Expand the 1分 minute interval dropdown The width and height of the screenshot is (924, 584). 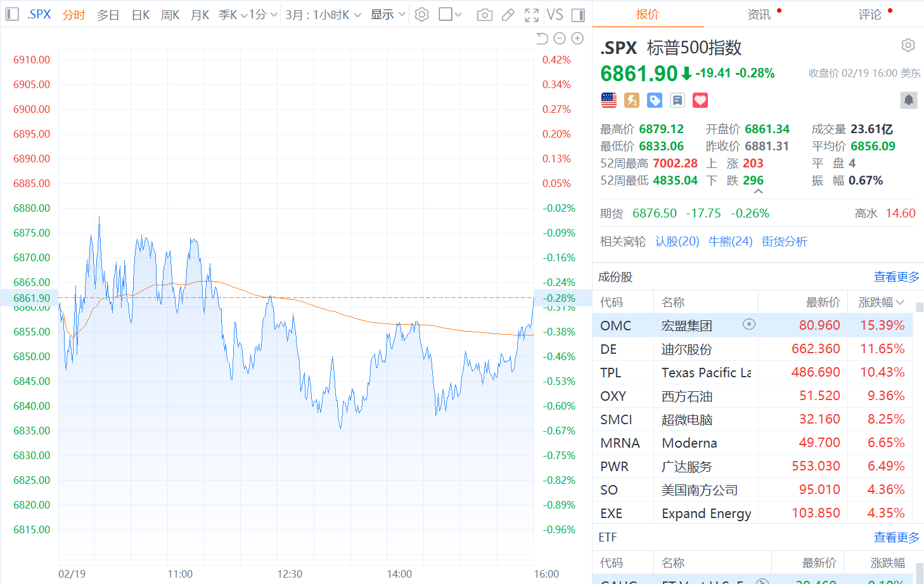click(x=262, y=15)
